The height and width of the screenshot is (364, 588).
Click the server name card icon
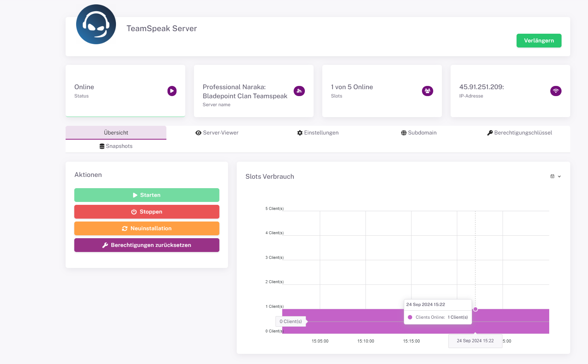[x=299, y=91]
